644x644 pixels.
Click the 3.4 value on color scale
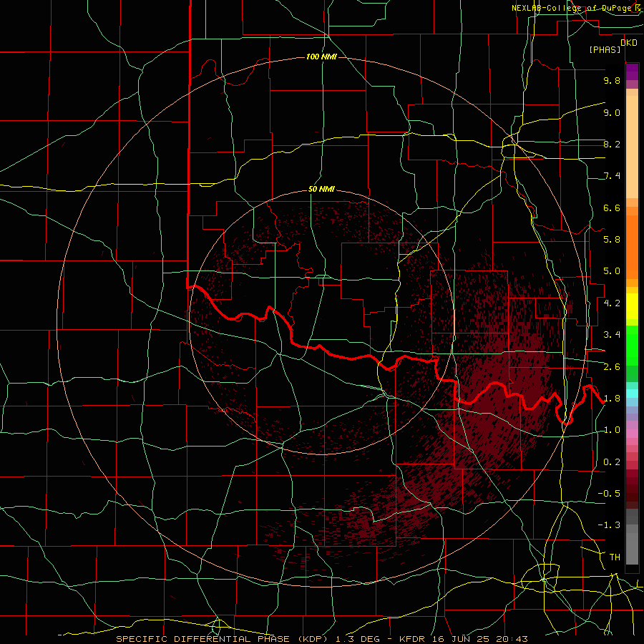[612, 335]
